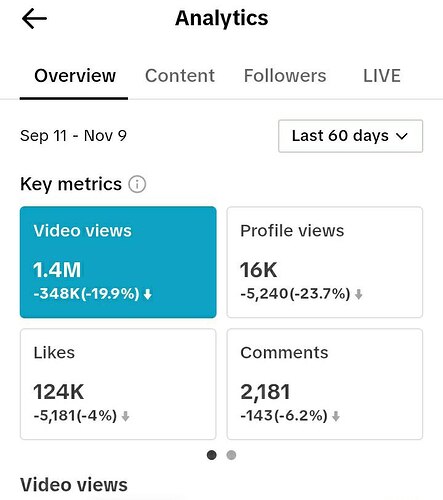The width and height of the screenshot is (443, 500).
Task: Open the Last 60 days dropdown
Action: coord(351,136)
